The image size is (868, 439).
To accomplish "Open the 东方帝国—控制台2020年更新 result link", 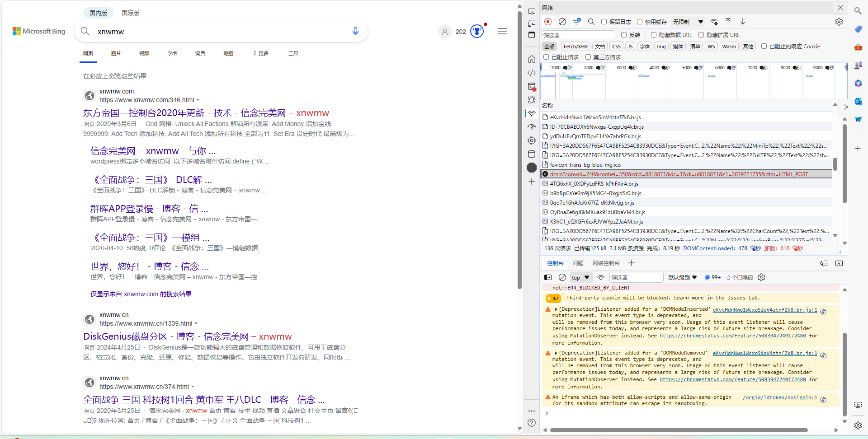I will pos(206,113).
